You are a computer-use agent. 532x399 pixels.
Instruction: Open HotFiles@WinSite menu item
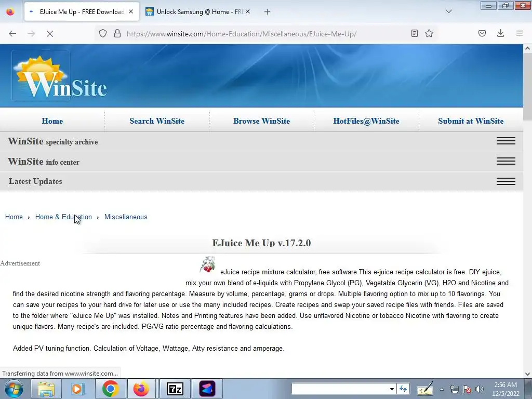(366, 121)
